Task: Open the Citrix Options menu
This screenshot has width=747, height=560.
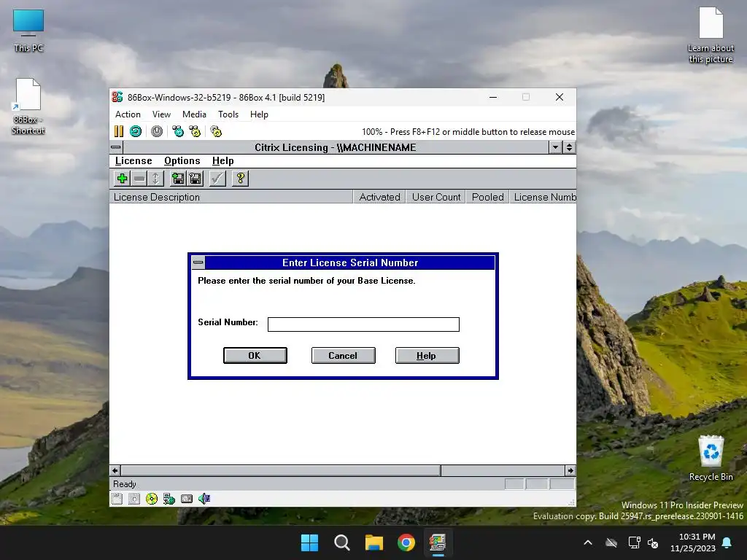Action: tap(182, 161)
